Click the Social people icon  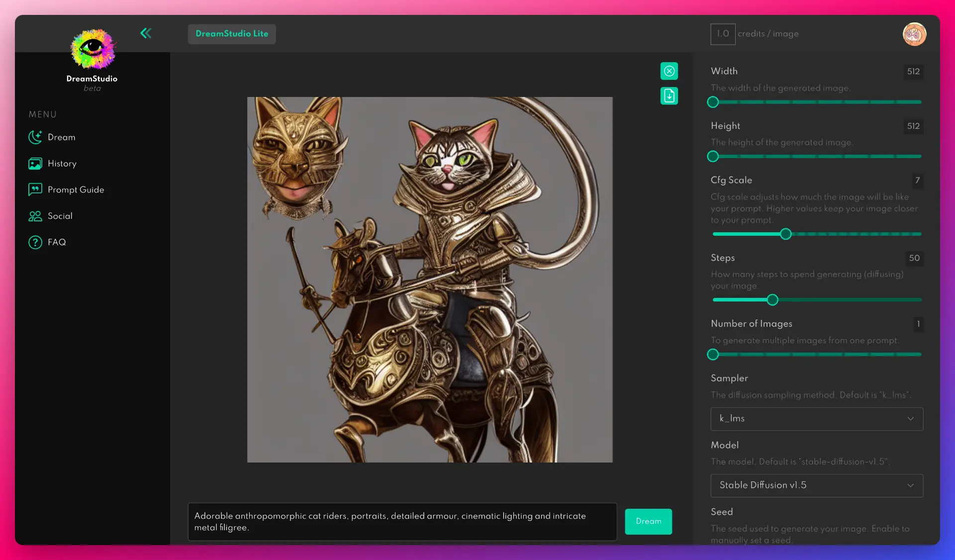click(35, 216)
